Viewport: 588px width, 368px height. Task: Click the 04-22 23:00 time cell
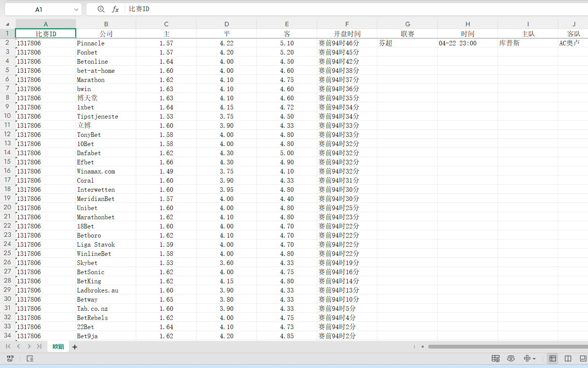point(468,43)
